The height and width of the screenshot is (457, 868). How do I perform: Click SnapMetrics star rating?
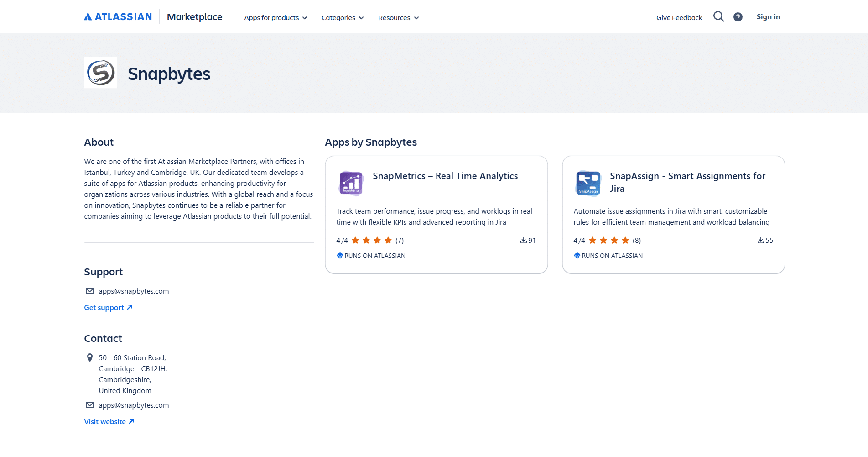[x=372, y=241]
